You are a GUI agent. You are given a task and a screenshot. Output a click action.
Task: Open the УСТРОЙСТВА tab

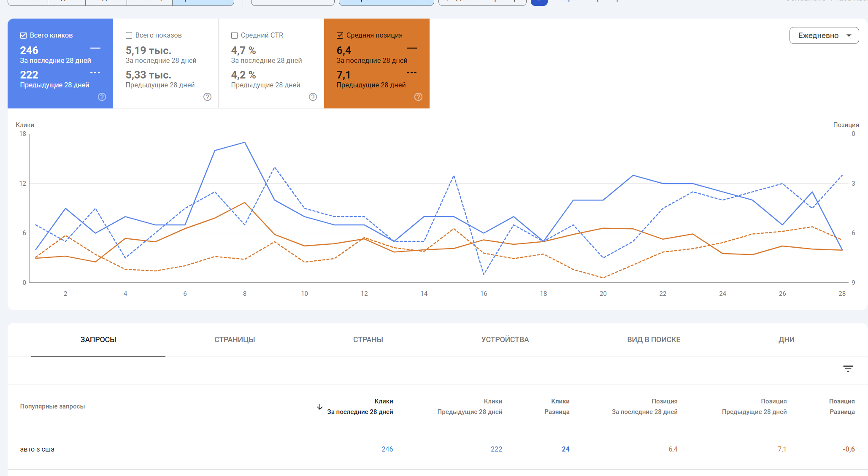point(505,340)
